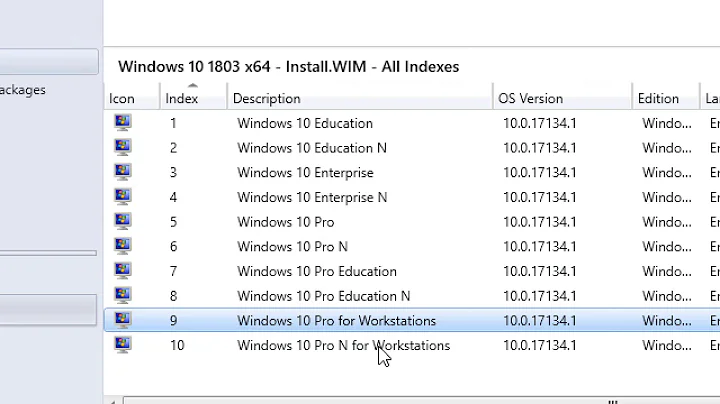This screenshot has height=404, width=720.
Task: Sort by the Index column header
Action: point(193,96)
